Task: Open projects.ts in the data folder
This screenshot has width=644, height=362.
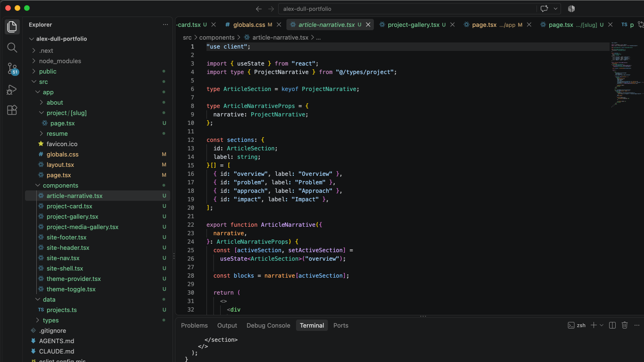Action: [62, 310]
